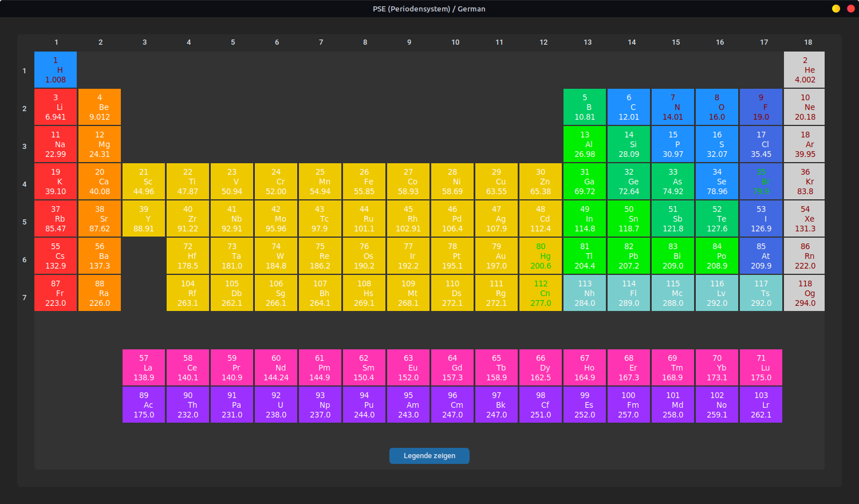859x504 pixels.
Task: Click the Argon (Ar) tile
Action: pos(805,144)
